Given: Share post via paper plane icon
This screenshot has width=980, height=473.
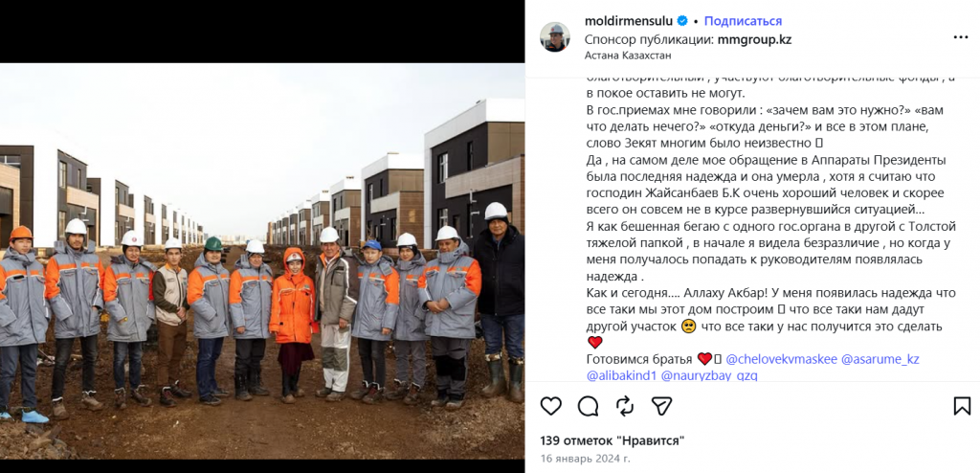Looking at the screenshot, I should (661, 406).
